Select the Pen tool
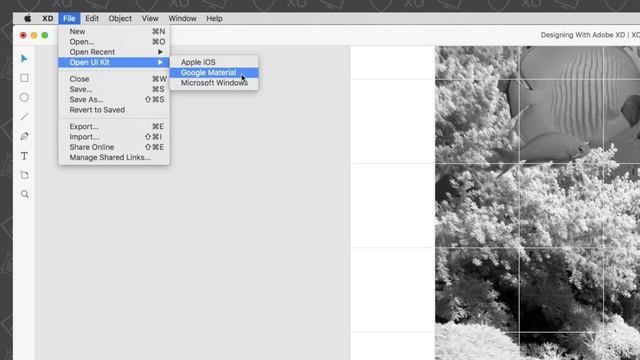Viewport: 640px width, 360px height. tap(24, 136)
